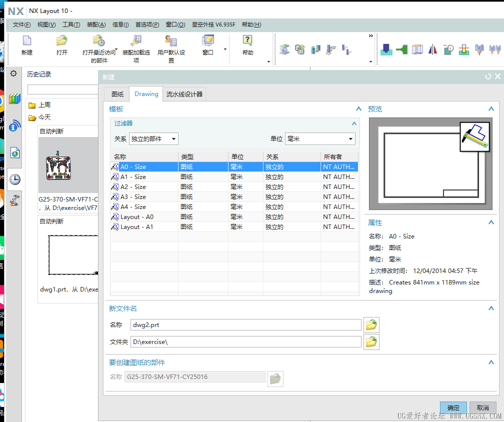
Task: Reset the 新建 dialog with refresh icon
Action: (488, 76)
